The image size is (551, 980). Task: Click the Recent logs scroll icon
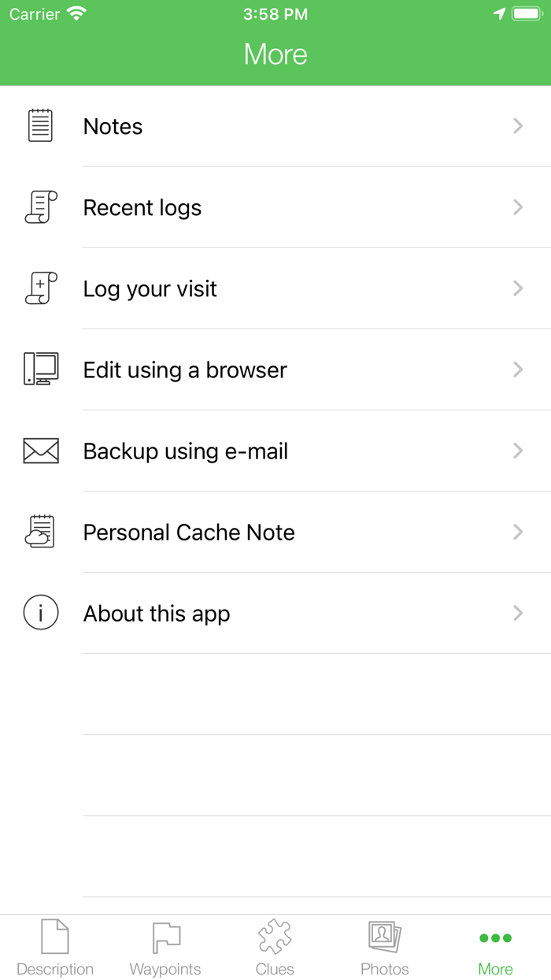pyautogui.click(x=40, y=207)
